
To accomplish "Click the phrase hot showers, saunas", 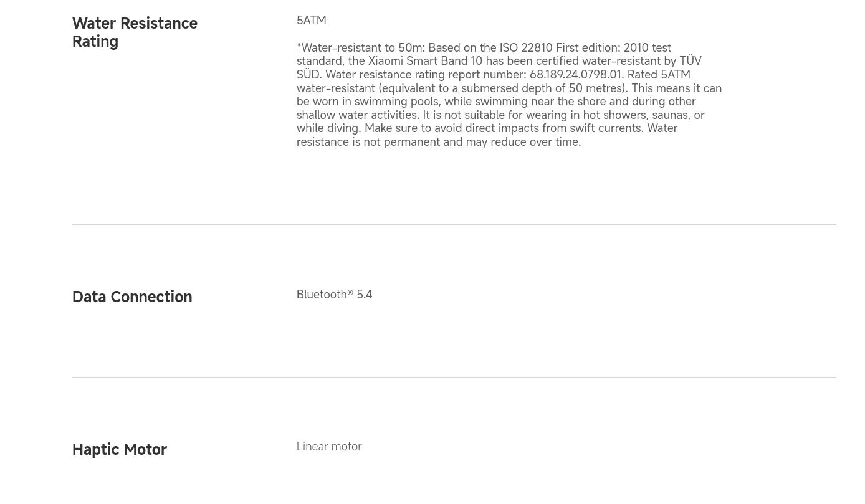I will (635, 115).
